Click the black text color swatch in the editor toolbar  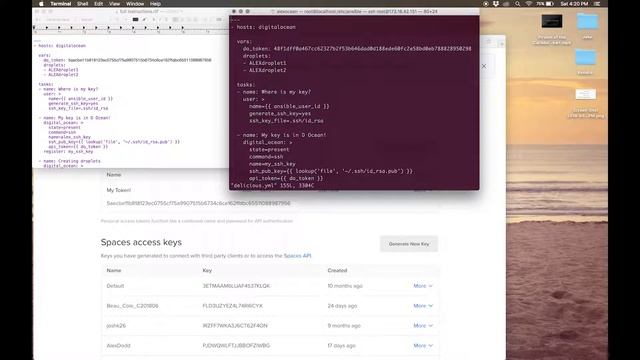[135, 20]
